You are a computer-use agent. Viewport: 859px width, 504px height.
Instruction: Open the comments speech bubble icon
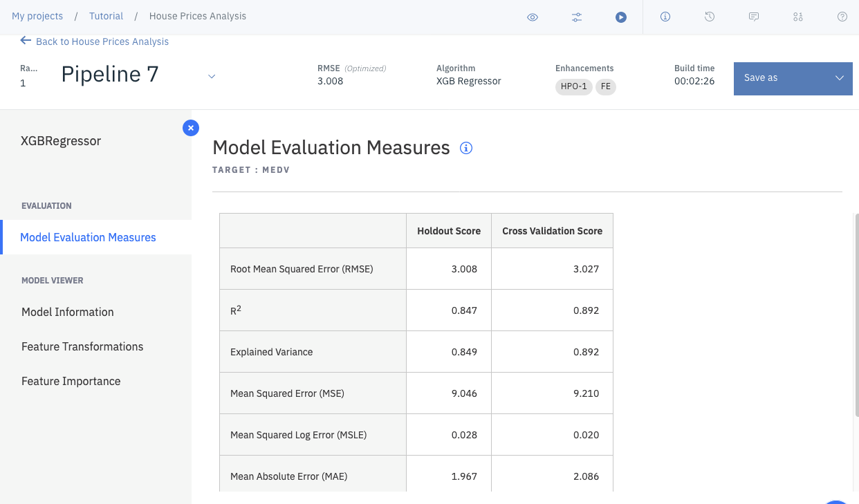(754, 17)
